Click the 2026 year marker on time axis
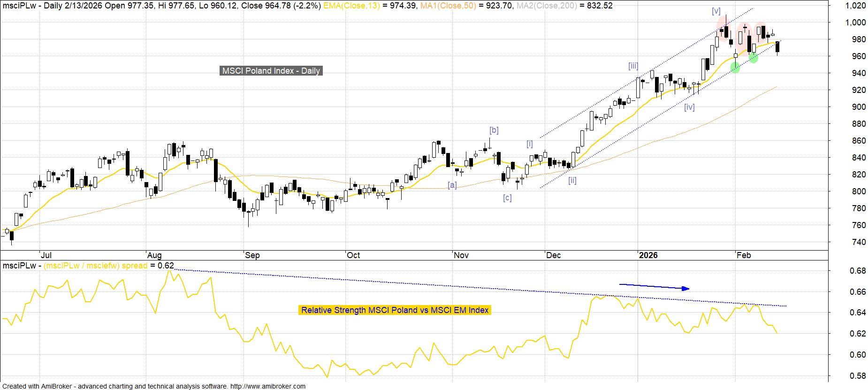Image resolution: width=868 pixels, height=390 pixels. pos(648,255)
